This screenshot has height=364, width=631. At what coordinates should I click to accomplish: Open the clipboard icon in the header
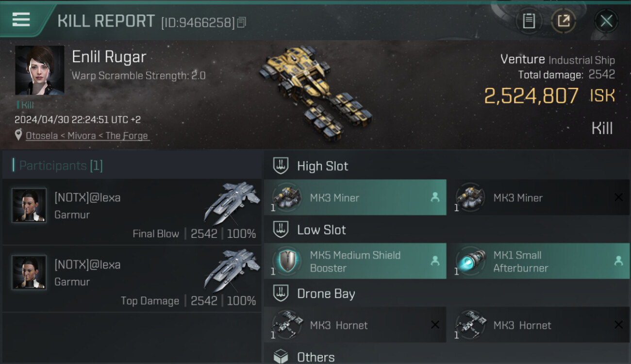click(x=529, y=21)
